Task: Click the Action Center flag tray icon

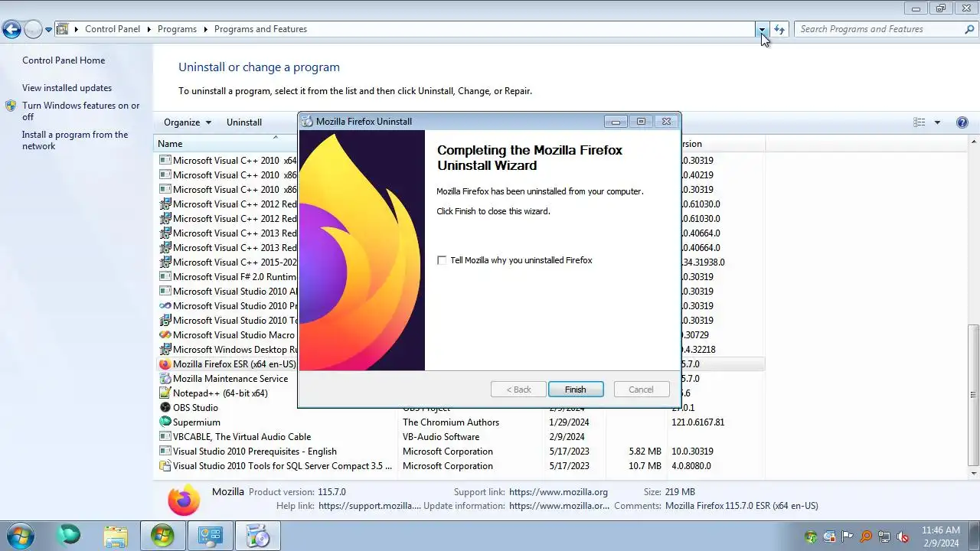Action: 848,536
